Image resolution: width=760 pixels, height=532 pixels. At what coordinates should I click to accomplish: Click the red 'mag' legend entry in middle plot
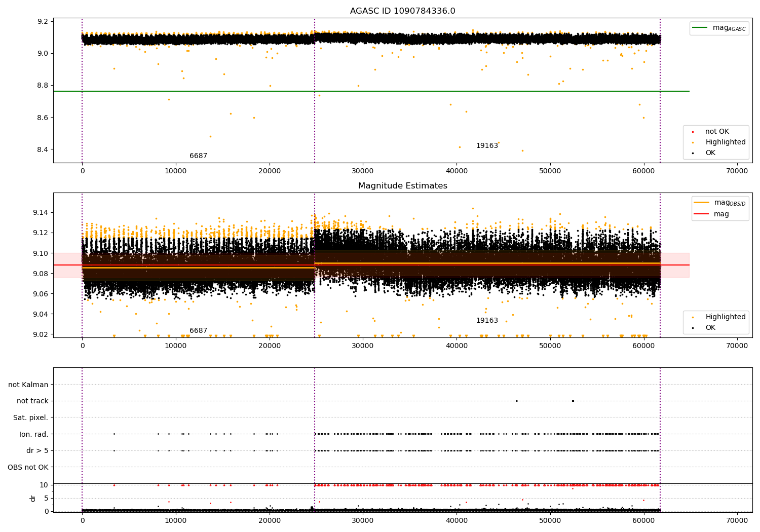click(712, 214)
